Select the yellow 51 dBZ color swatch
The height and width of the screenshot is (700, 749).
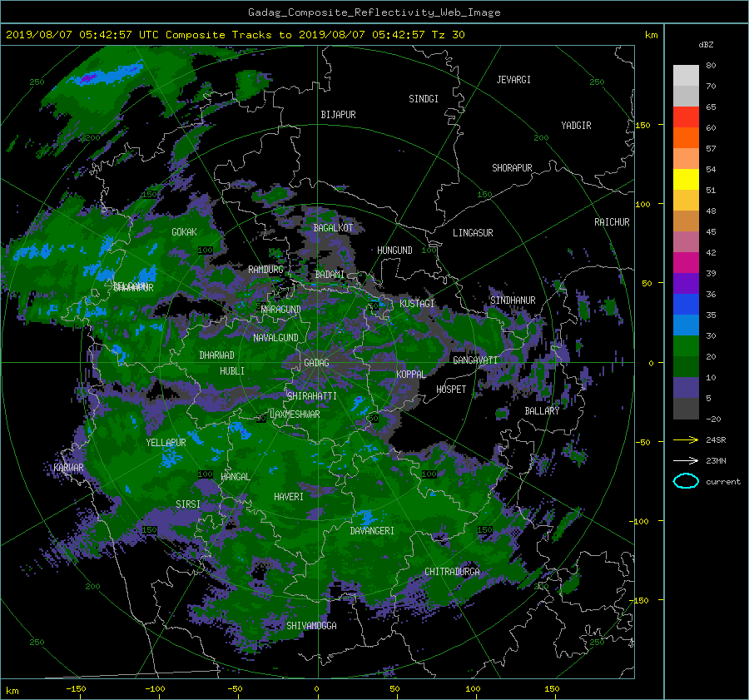tap(686, 180)
